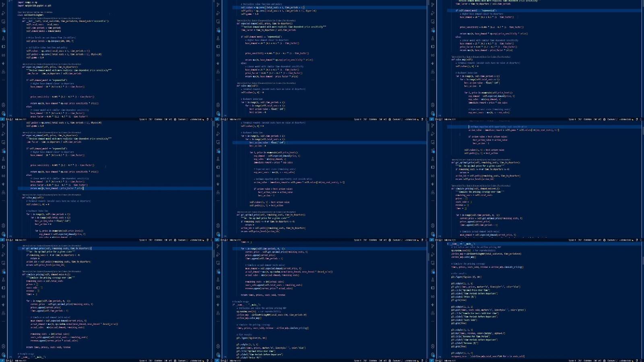Screen dimensions: 644x362
Task: Click highlighted 'if self.demand_model' line in top-right pane
Action: tap(544, 10)
